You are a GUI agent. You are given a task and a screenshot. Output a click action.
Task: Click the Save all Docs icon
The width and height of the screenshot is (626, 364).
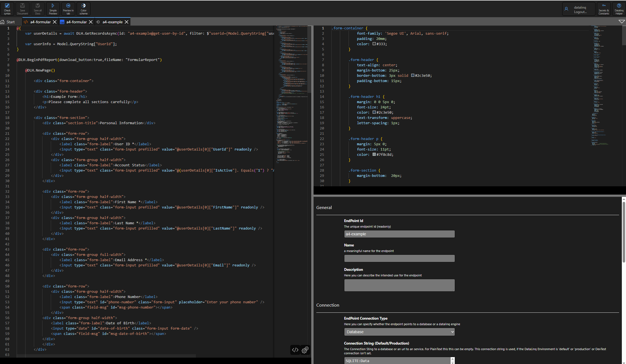click(38, 9)
